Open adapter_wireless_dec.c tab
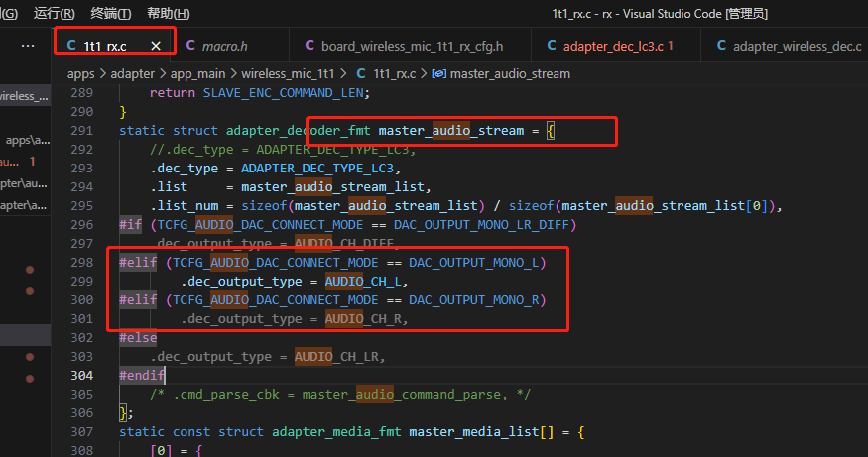 [x=798, y=46]
